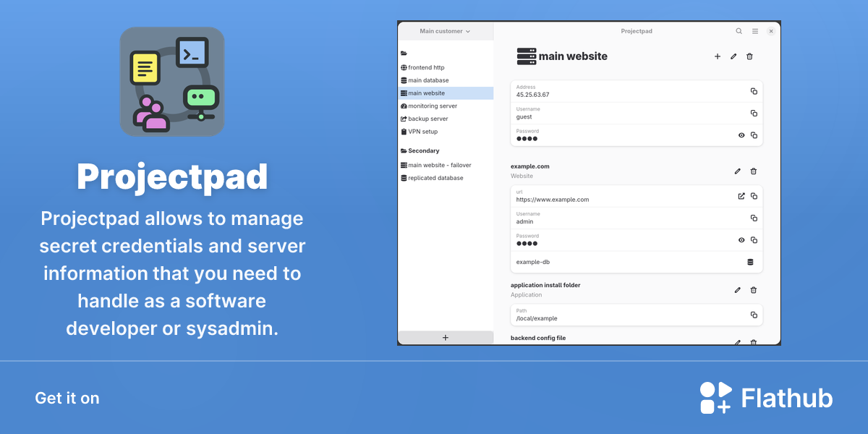868x434 pixels.
Task: Edit main website with the header pencil icon
Action: 733,56
